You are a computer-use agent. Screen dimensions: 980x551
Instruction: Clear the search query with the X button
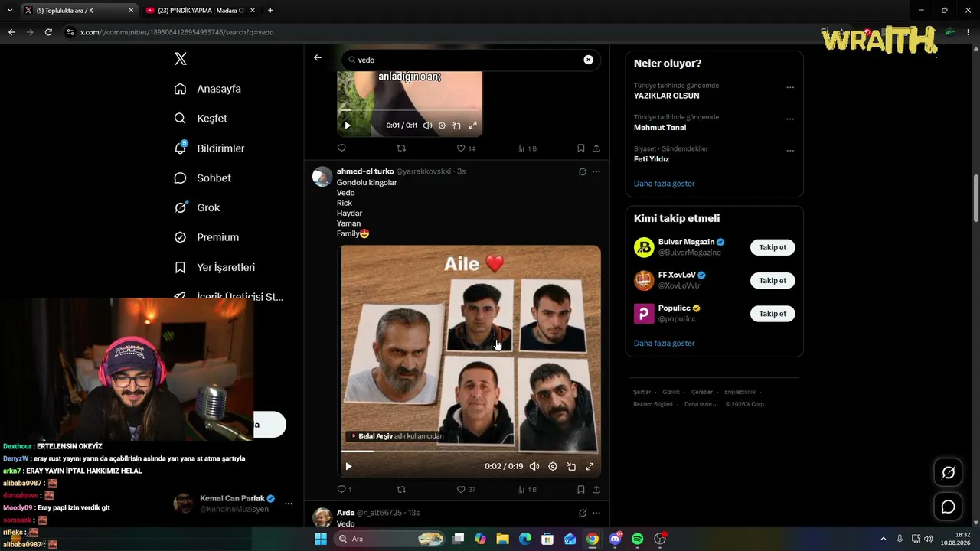[588, 60]
